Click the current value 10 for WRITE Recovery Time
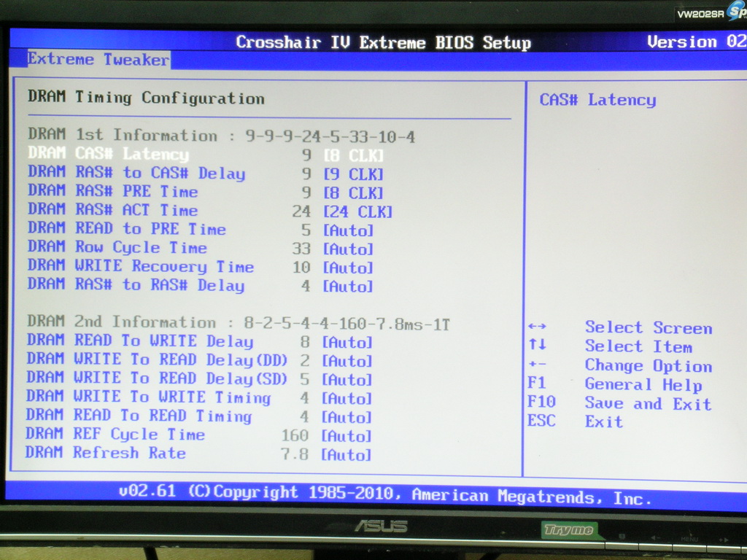The image size is (747, 560). tap(301, 268)
